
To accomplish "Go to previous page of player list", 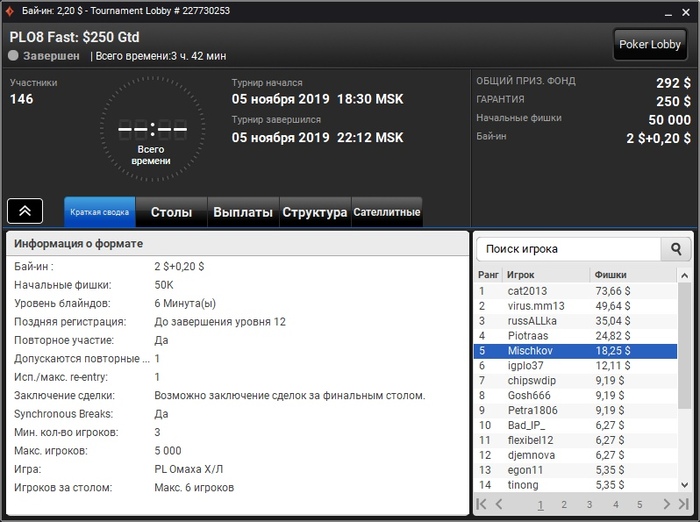I will 499,504.
